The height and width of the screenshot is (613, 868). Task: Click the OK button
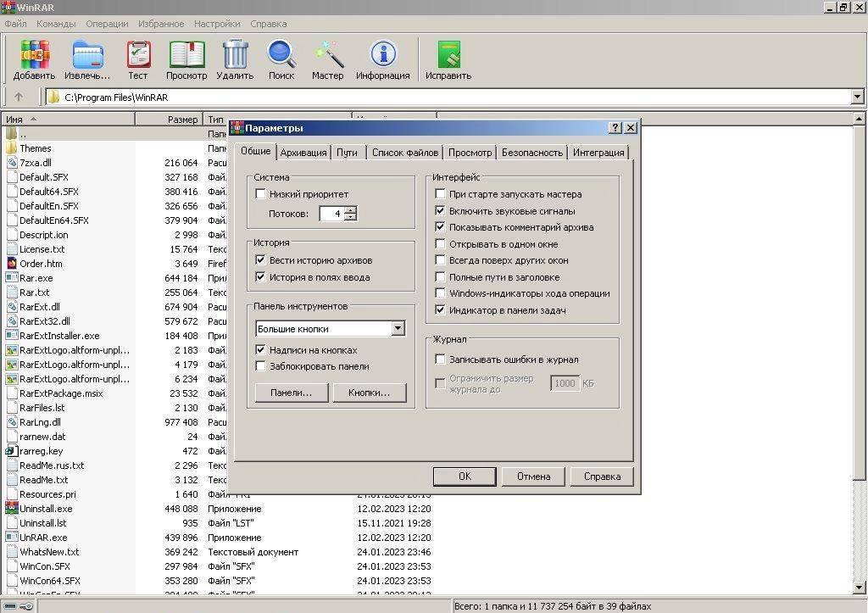[465, 476]
